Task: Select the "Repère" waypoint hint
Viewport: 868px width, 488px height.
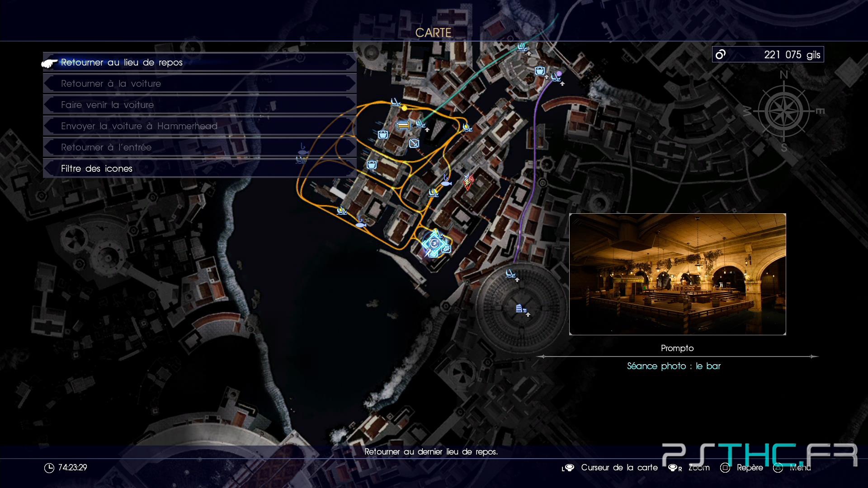Action: coord(750,468)
